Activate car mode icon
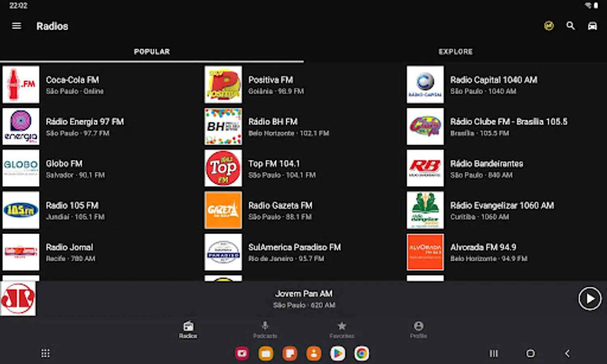 click(x=592, y=26)
